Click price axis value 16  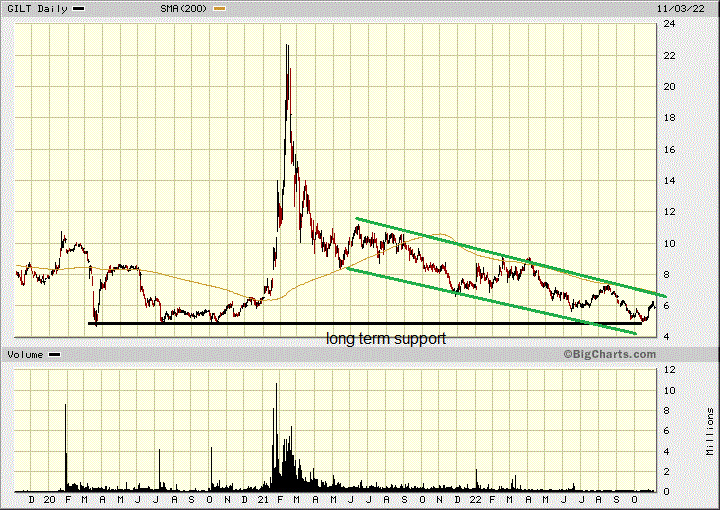coord(669,150)
